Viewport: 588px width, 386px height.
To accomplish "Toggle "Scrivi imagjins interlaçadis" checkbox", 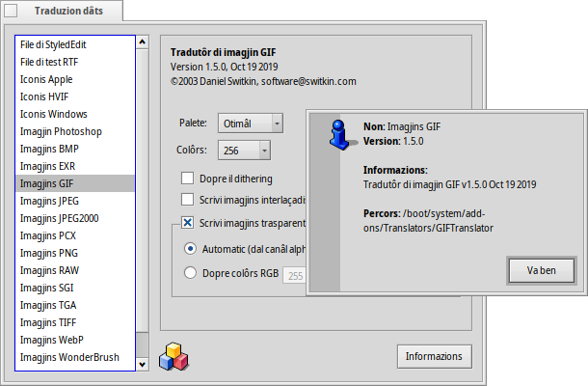I will click(188, 200).
